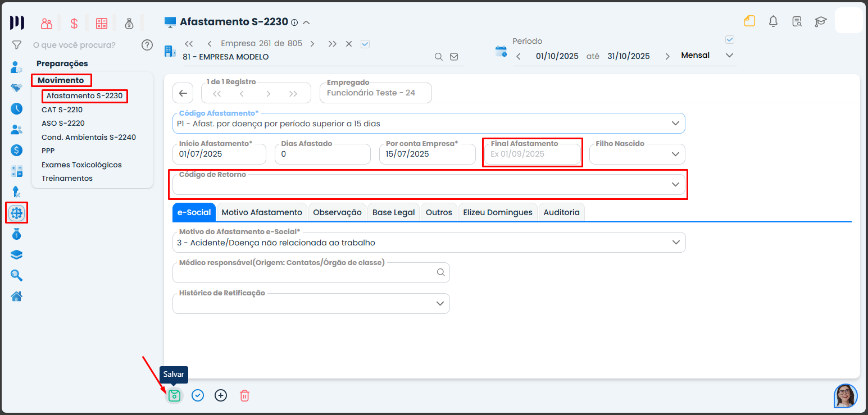
Task: Click the building icon beside company name
Action: point(170,51)
